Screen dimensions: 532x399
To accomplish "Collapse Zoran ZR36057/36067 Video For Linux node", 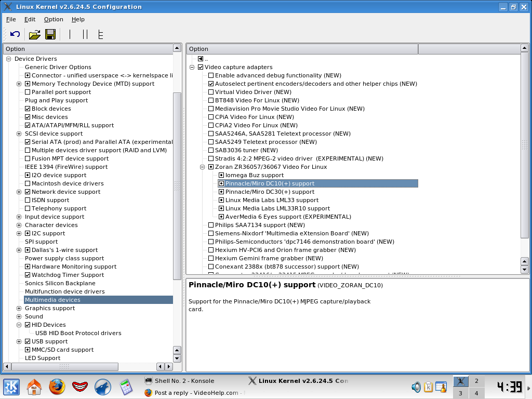I will pyautogui.click(x=203, y=167).
